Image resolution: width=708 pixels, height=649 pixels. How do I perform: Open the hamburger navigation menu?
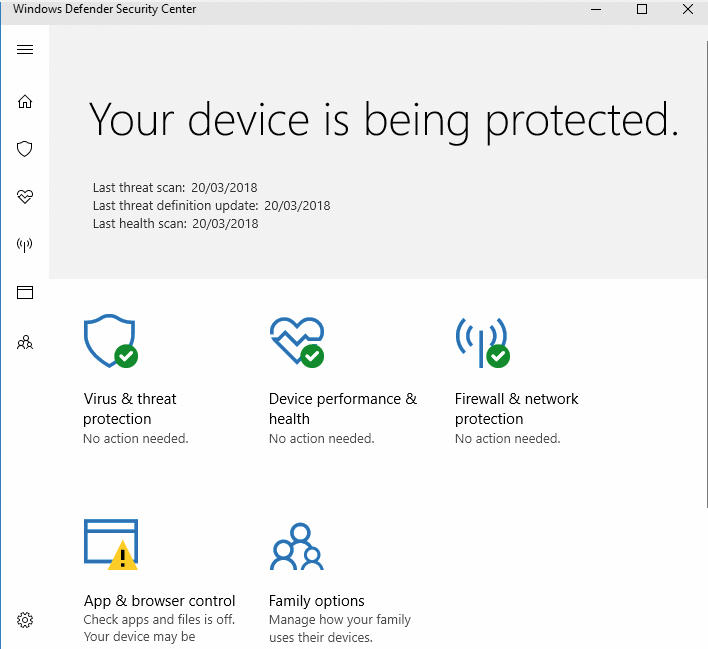(x=25, y=49)
